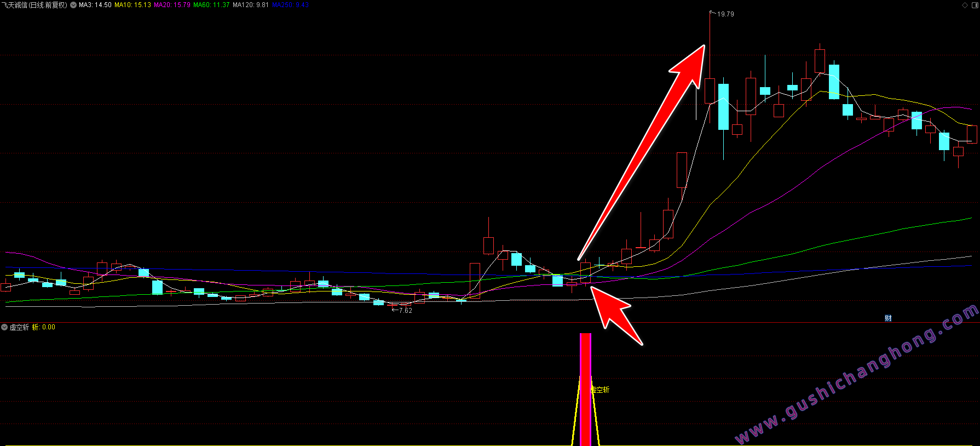Open the dropdown beside 飞天诚信 chart title
Image resolution: width=980 pixels, height=446 pixels.
tap(73, 5)
